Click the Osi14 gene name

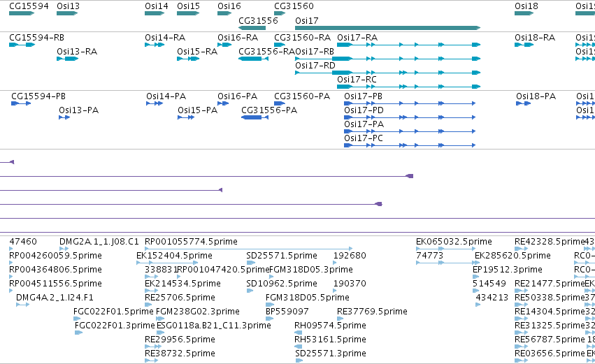[157, 6]
